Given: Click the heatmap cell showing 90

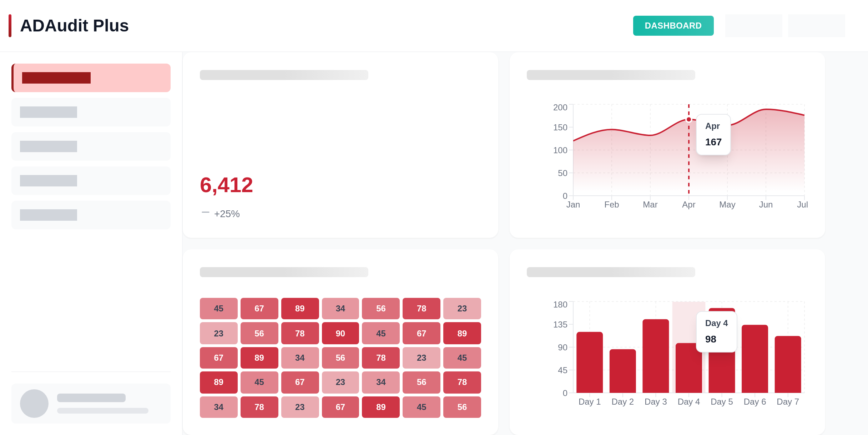Looking at the screenshot, I should pyautogui.click(x=340, y=333).
